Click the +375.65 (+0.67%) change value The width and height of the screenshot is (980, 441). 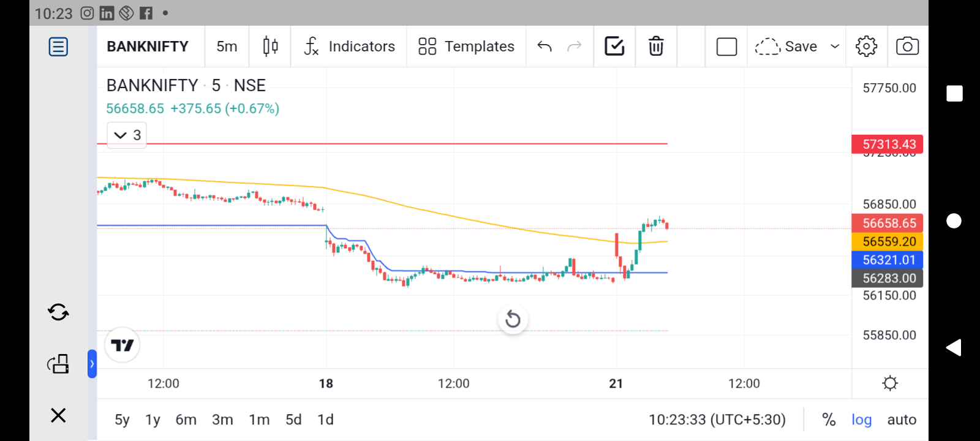(225, 108)
